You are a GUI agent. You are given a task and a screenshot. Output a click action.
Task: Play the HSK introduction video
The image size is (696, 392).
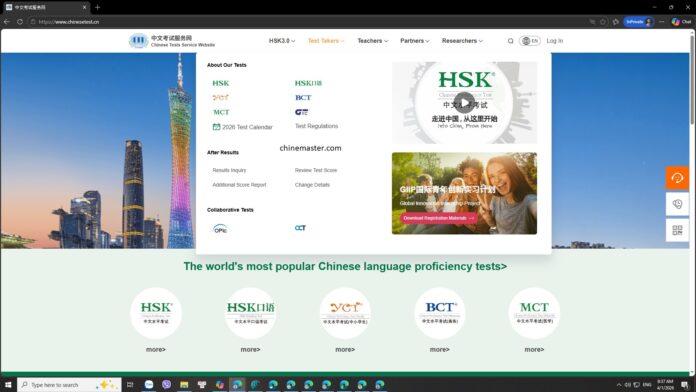[x=464, y=103]
